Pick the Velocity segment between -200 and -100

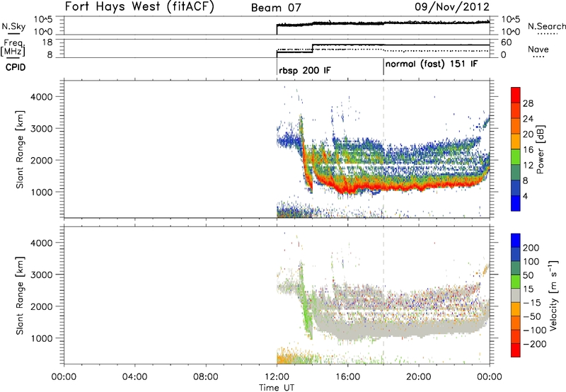pos(516,336)
